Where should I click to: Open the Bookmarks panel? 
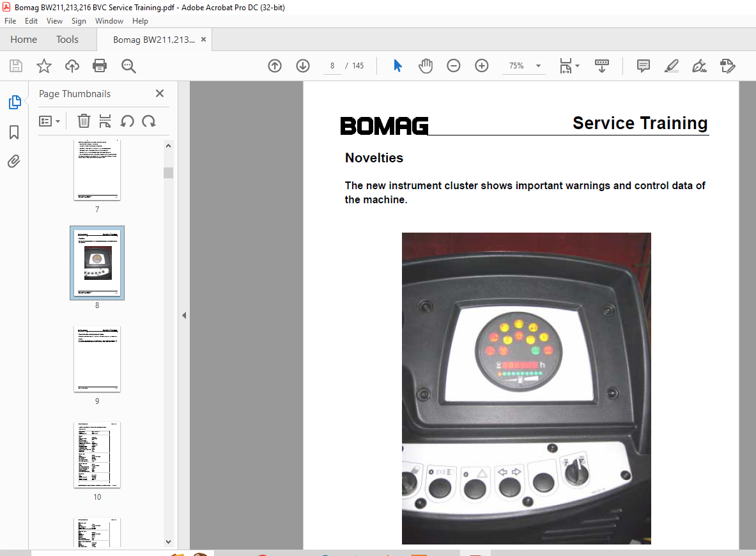click(14, 132)
